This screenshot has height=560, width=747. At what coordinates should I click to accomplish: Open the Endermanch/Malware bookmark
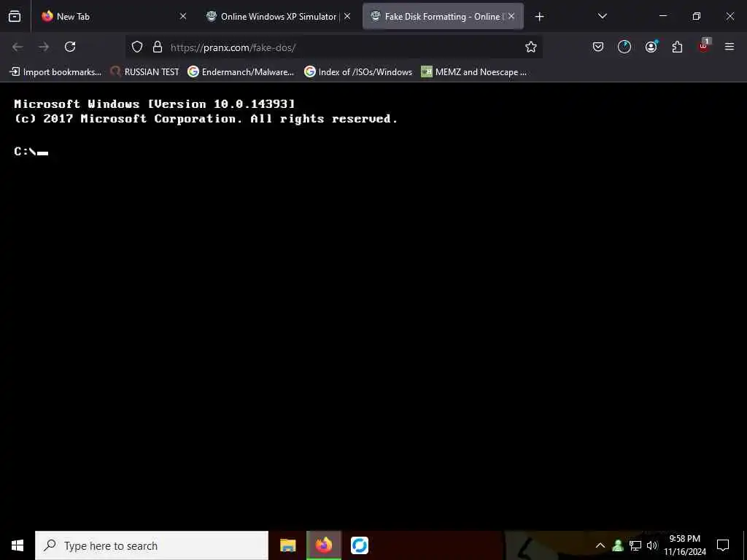click(x=241, y=72)
